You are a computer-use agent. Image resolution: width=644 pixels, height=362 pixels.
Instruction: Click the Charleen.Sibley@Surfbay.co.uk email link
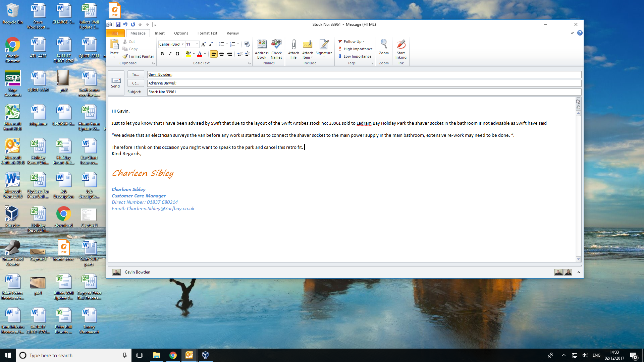click(160, 208)
